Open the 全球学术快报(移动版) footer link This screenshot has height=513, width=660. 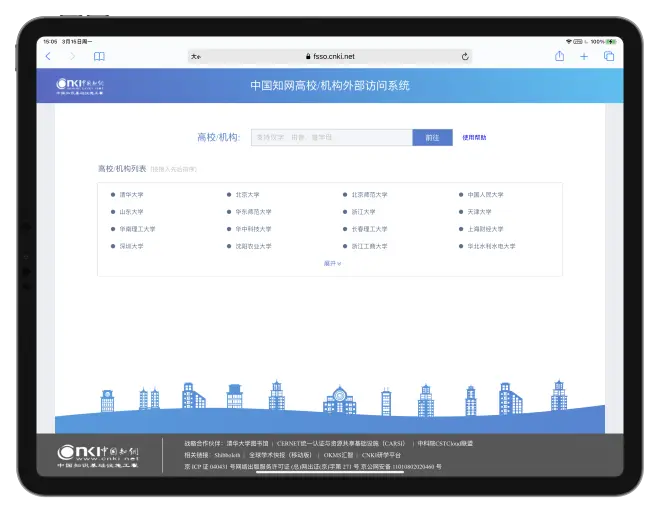click(x=280, y=455)
